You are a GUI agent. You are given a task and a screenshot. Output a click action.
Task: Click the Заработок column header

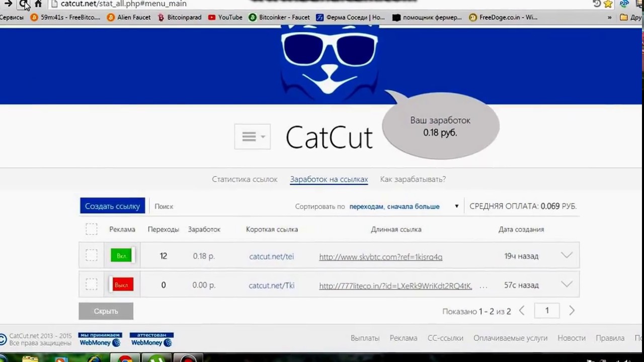pos(204,229)
